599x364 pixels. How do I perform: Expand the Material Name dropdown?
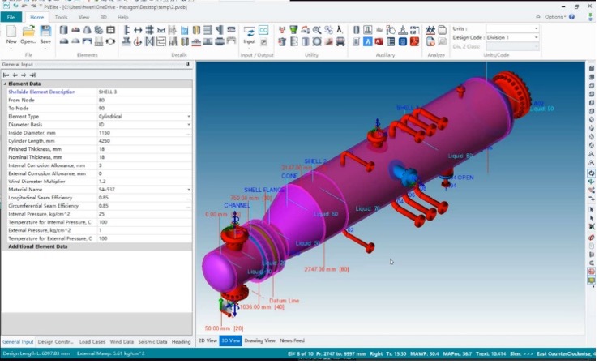click(189, 189)
